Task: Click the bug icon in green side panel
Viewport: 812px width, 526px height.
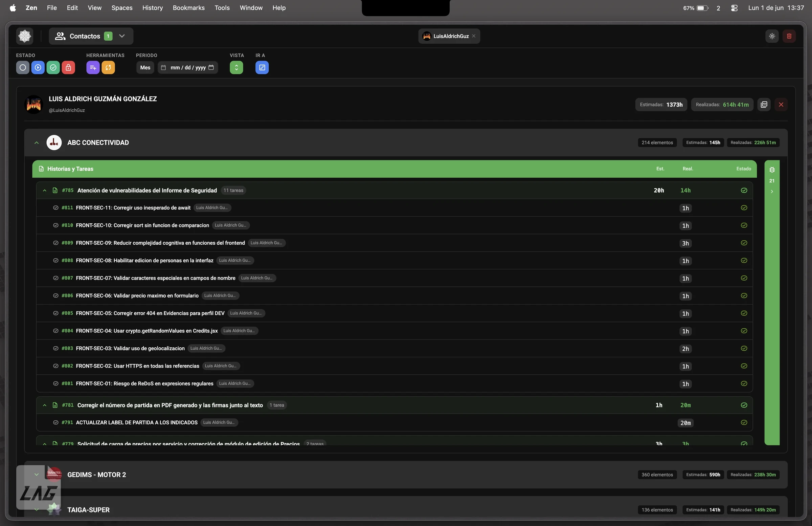Action: (772, 170)
